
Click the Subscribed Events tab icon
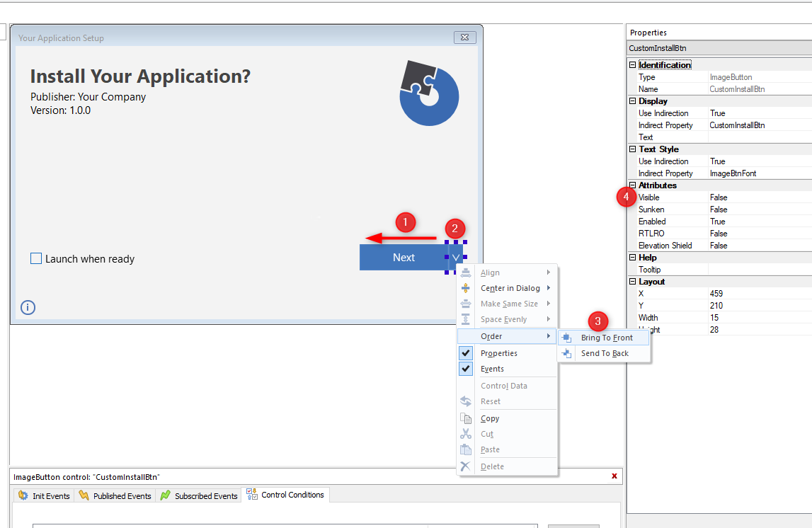click(x=166, y=495)
